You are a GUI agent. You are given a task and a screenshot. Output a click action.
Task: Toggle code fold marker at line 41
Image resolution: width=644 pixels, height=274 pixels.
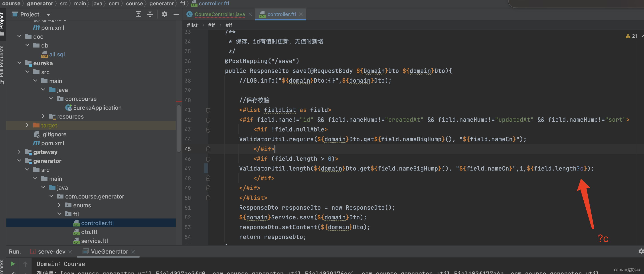(208, 110)
